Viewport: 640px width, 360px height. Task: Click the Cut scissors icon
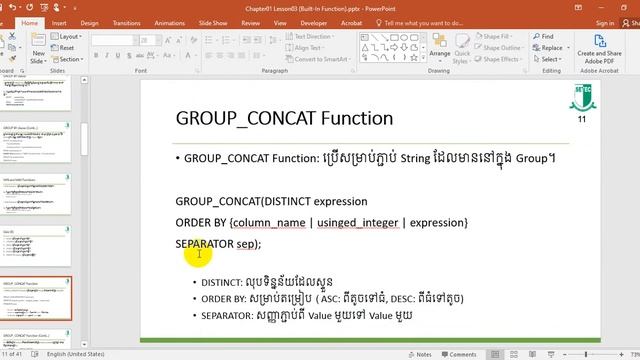(x=12, y=36)
